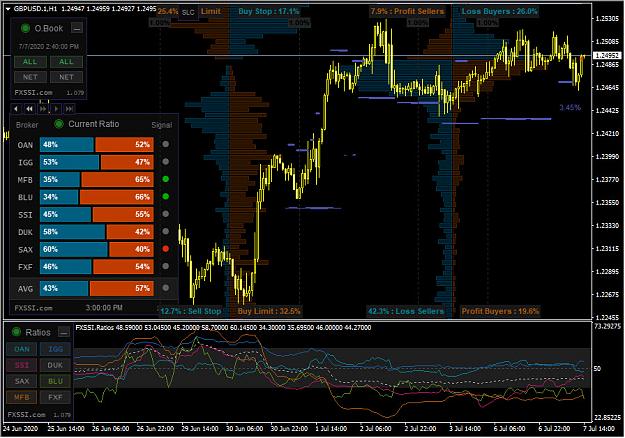625x438 pixels.
Task: Click the 7.9% : Profit Sellers label
Action: click(407, 11)
